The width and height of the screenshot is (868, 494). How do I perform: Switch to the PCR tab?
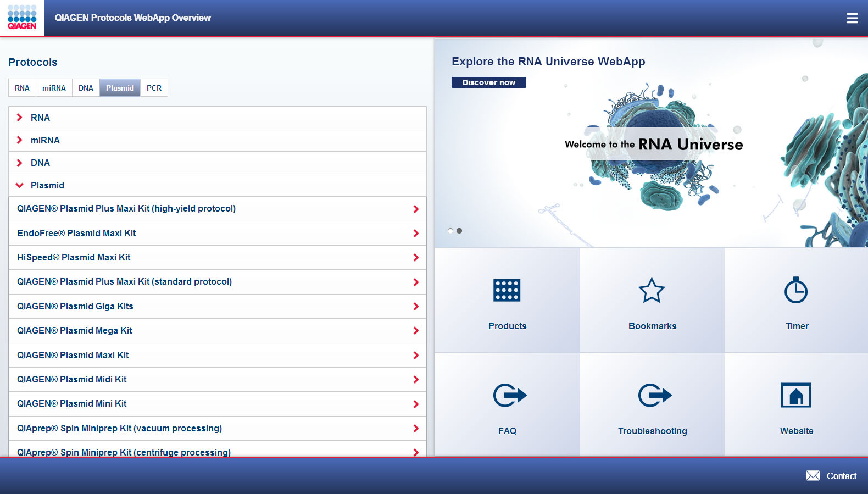tap(154, 88)
